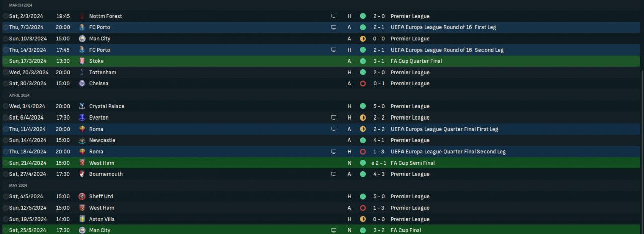Click the Nottm Forest club badge
Viewport: 644px width, 234px height.
[x=82, y=16]
